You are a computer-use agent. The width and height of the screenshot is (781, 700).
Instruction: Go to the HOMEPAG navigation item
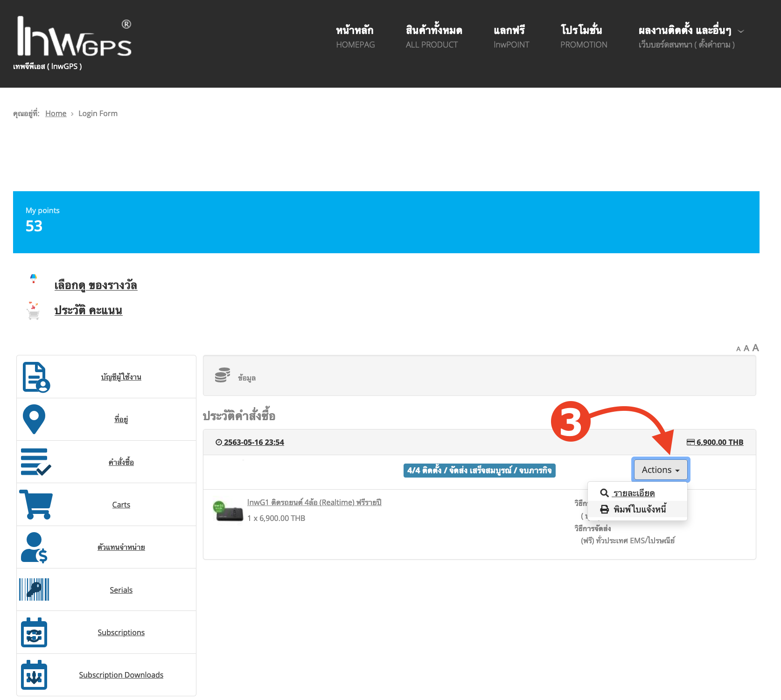click(x=355, y=37)
